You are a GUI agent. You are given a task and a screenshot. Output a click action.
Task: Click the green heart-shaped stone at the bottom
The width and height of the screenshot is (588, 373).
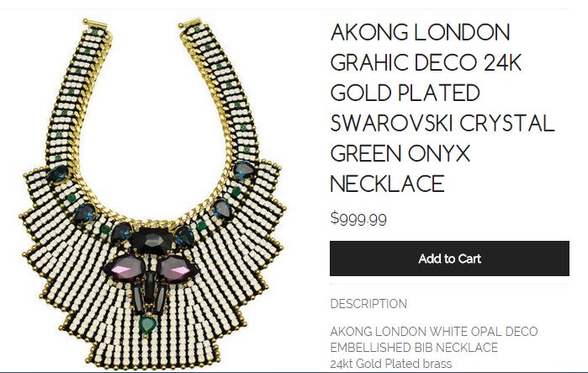tap(148, 325)
